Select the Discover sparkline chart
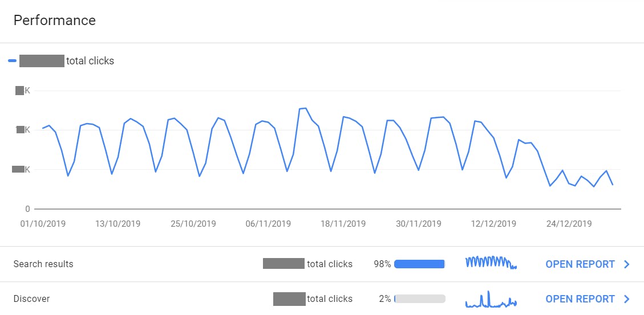Viewport: 644px width, 315px height. click(x=491, y=300)
